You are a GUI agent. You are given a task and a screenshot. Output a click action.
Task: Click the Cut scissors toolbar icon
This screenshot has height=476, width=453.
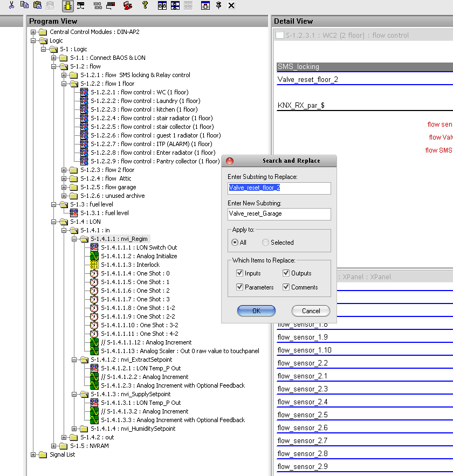(11, 5)
